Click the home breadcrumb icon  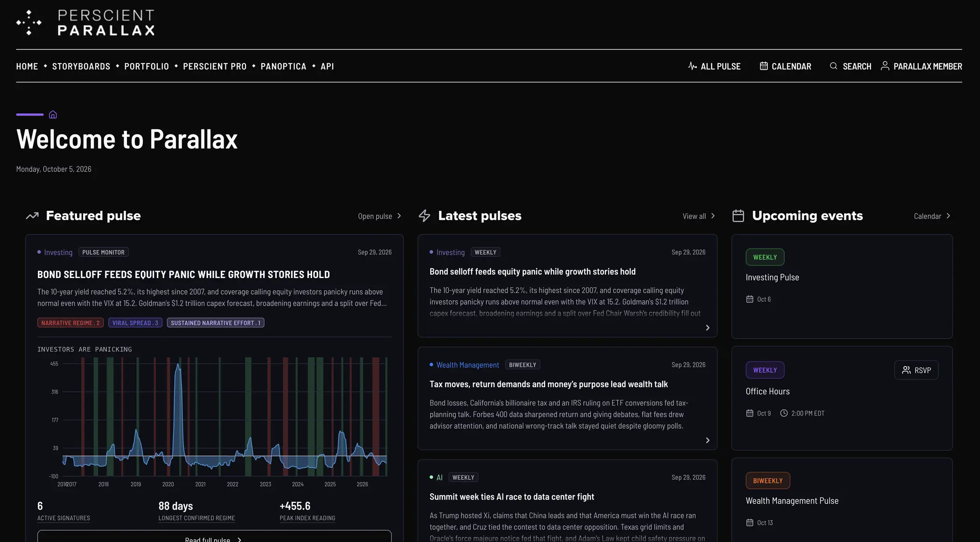tap(53, 114)
